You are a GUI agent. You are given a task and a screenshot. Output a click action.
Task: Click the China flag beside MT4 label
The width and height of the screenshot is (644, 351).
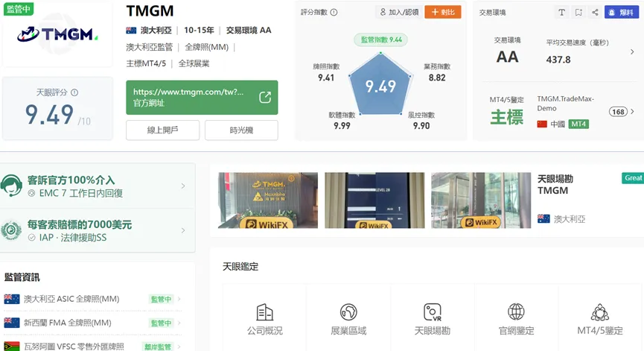point(542,124)
